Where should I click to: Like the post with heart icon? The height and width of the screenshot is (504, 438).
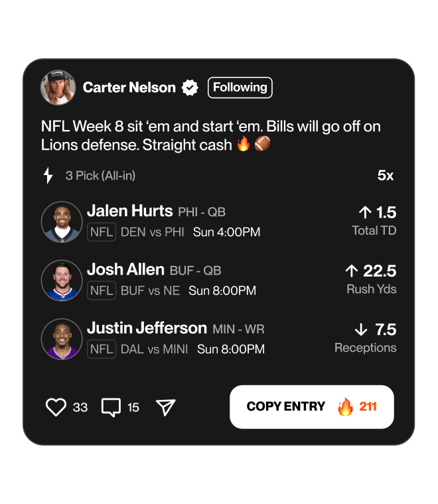56,407
